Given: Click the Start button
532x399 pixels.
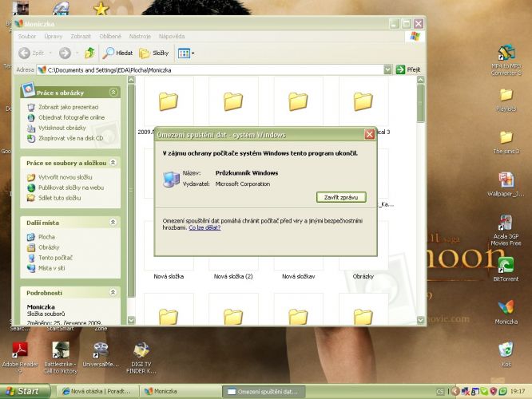Looking at the screenshot, I should 25,391.
